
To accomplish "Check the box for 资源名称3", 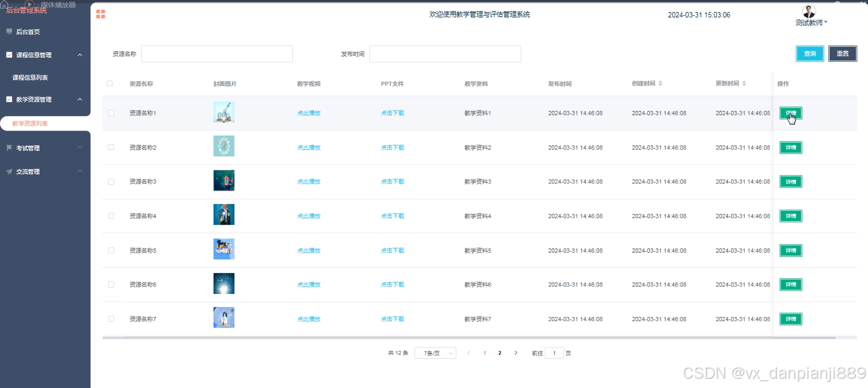I will pos(111,182).
